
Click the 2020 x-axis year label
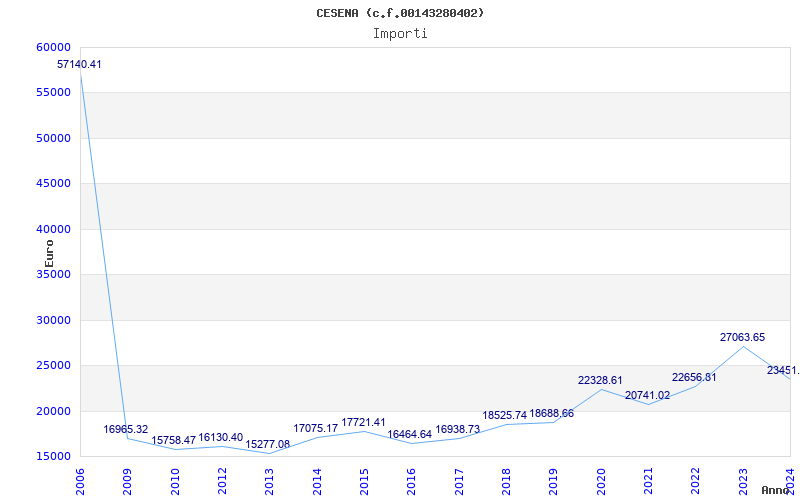601,482
